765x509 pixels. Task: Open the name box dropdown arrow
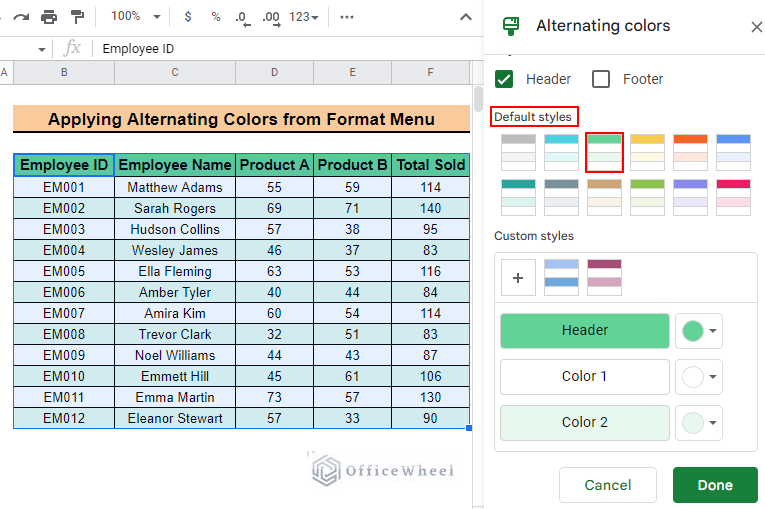(41, 49)
